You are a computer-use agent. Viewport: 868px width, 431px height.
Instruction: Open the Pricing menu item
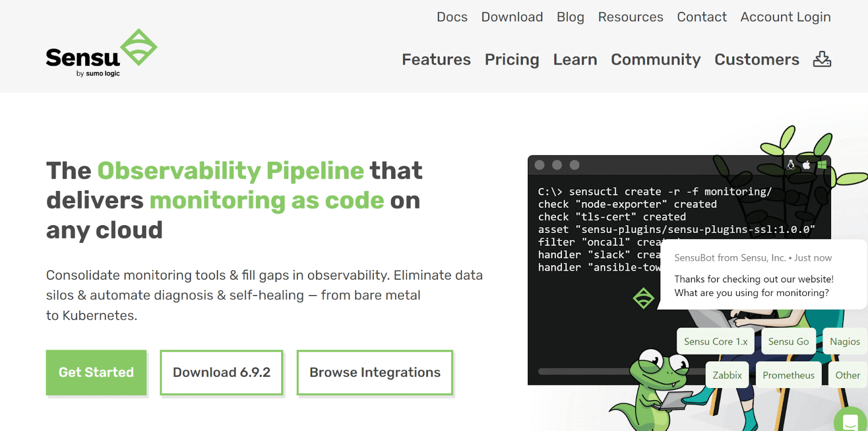click(512, 59)
